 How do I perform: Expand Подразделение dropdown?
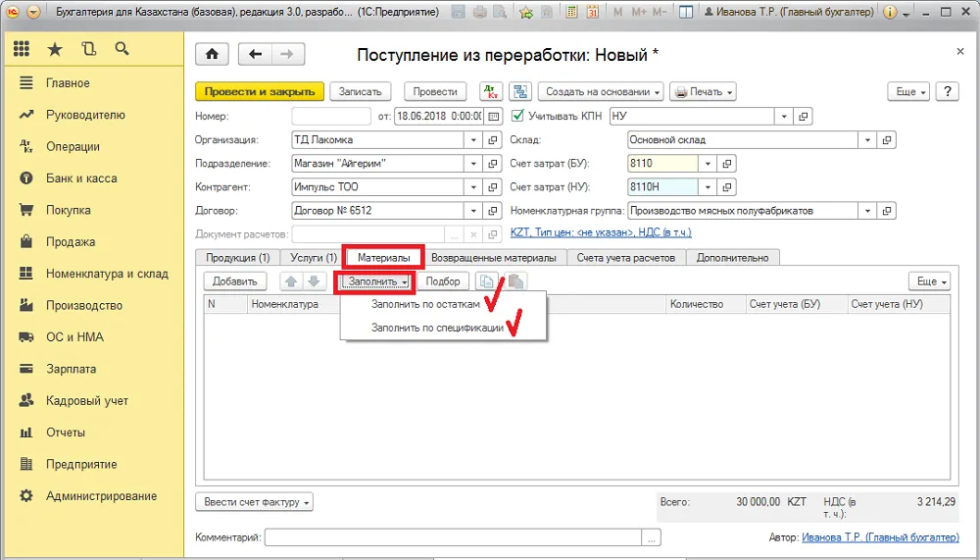tap(473, 164)
